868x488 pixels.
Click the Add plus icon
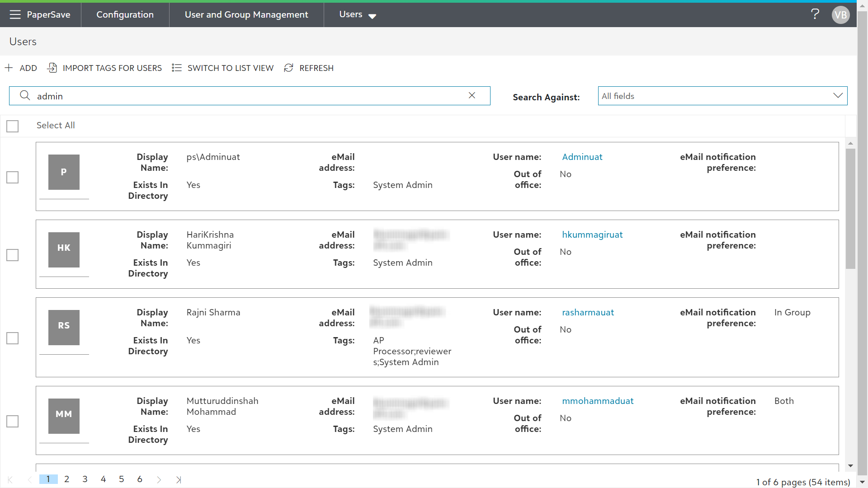pyautogui.click(x=9, y=68)
